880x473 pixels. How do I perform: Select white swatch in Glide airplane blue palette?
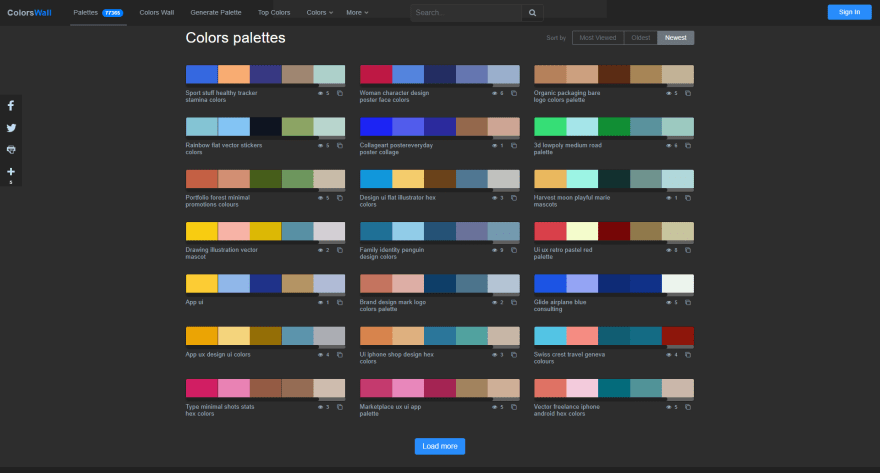(x=677, y=283)
